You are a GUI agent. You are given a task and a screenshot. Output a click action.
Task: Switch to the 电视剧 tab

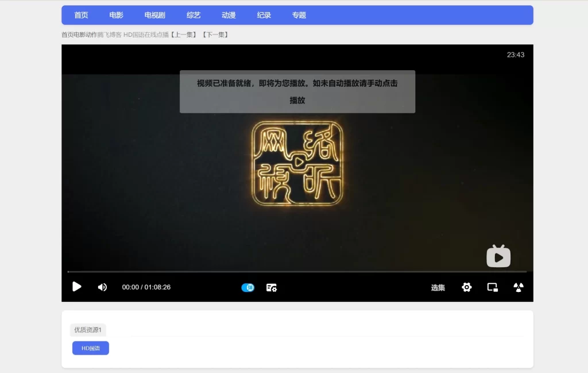coord(154,15)
